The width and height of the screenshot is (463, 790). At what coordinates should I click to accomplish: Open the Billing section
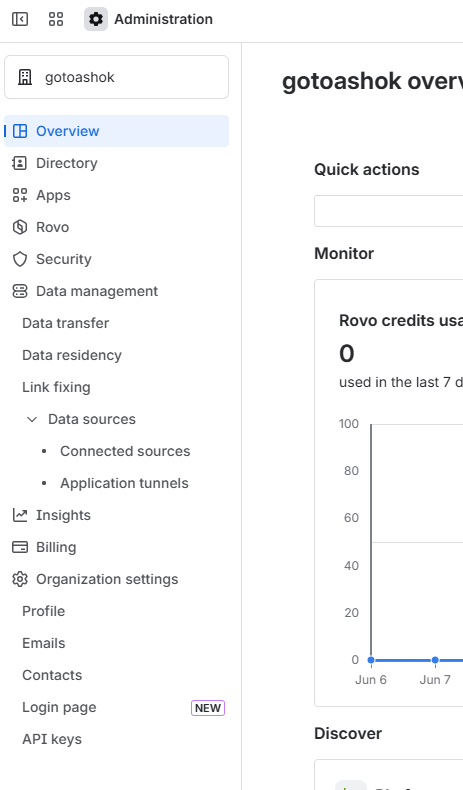[x=116, y=547]
